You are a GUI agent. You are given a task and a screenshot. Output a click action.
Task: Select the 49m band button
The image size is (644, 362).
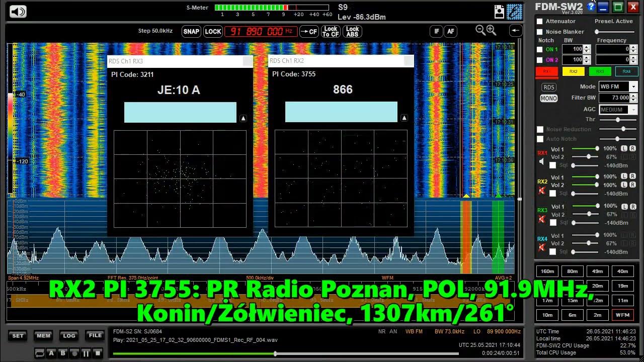pos(597,271)
